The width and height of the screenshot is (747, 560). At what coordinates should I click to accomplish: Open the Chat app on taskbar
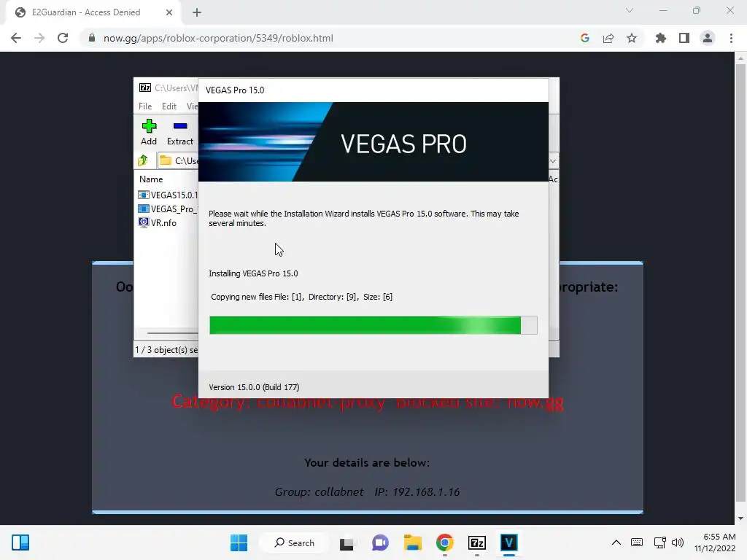click(x=380, y=542)
